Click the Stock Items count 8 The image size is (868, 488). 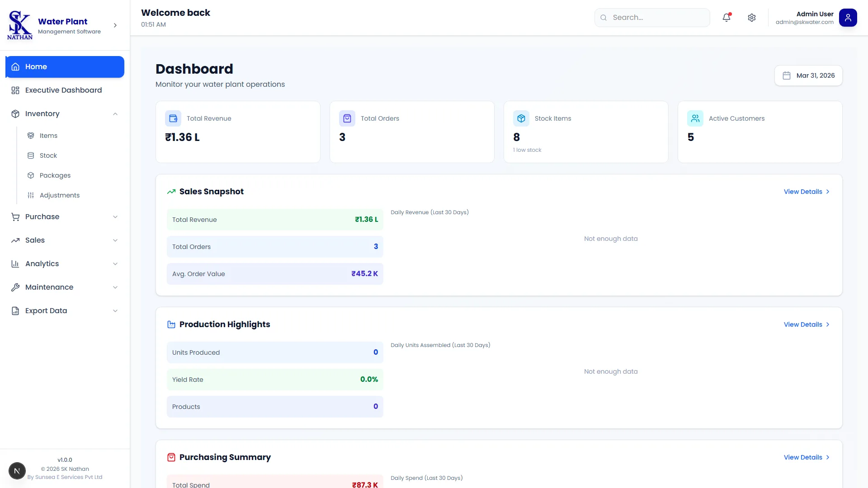[x=516, y=137]
